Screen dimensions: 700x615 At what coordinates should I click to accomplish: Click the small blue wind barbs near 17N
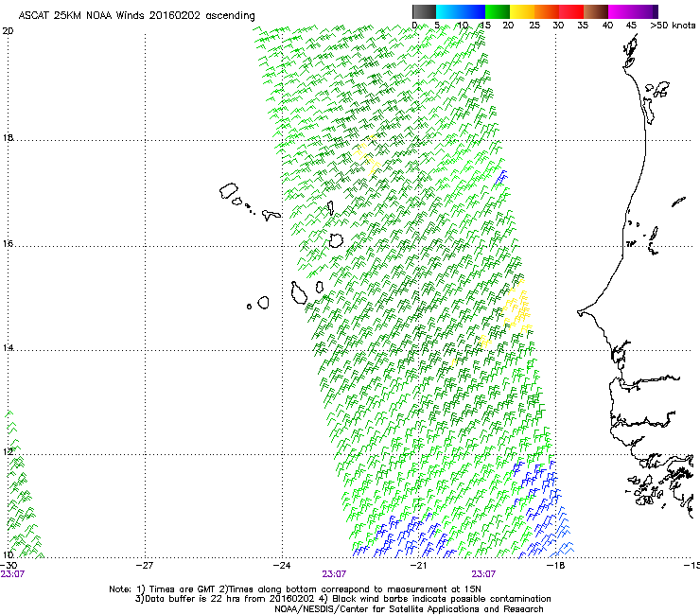coord(501,177)
